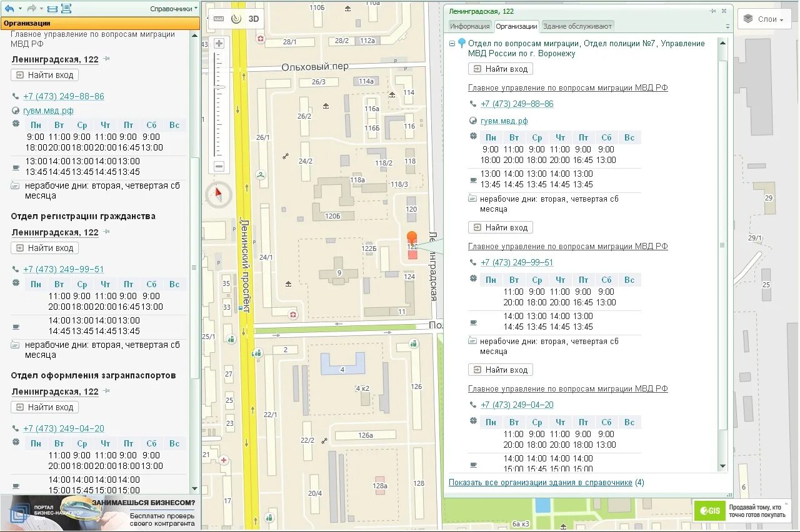Screen dimensions: 800x532
Task: Click Показать все организации здания в справочнике
Action: click(x=541, y=483)
